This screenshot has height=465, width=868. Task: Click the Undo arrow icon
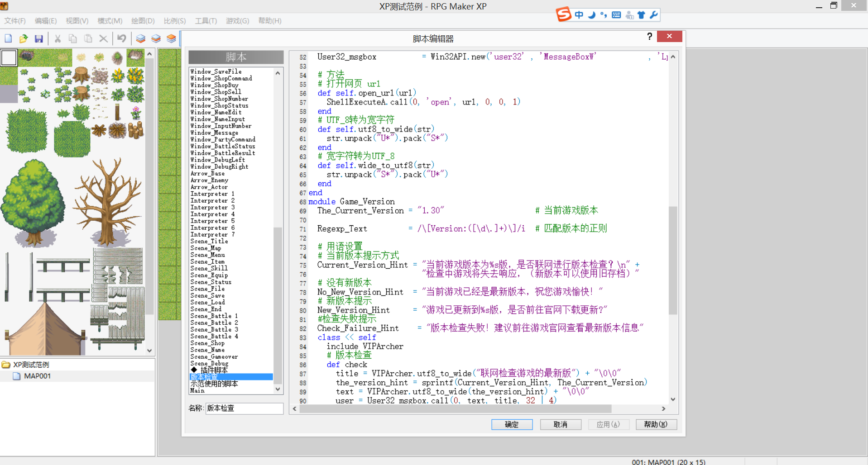point(122,38)
